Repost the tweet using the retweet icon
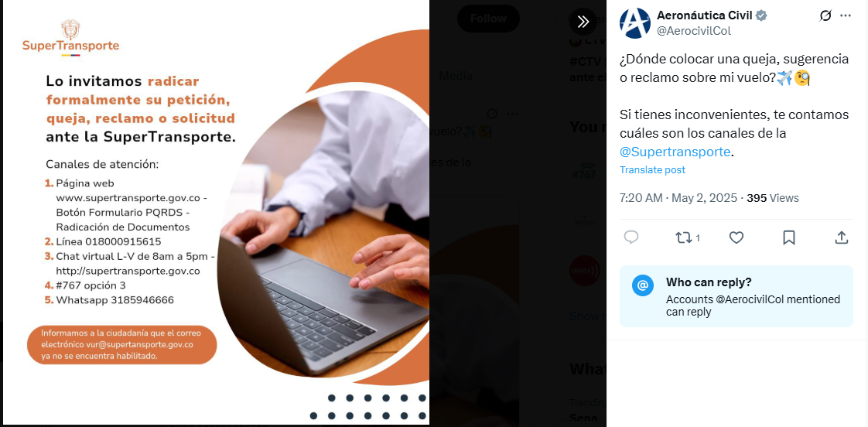Screen dimensions: 868x427 point(688,237)
